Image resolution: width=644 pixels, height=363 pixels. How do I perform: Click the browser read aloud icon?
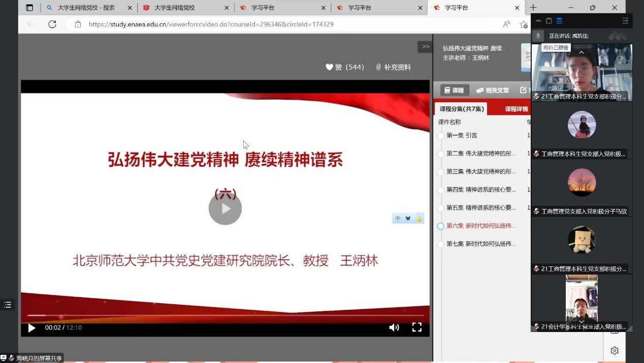pyautogui.click(x=506, y=24)
